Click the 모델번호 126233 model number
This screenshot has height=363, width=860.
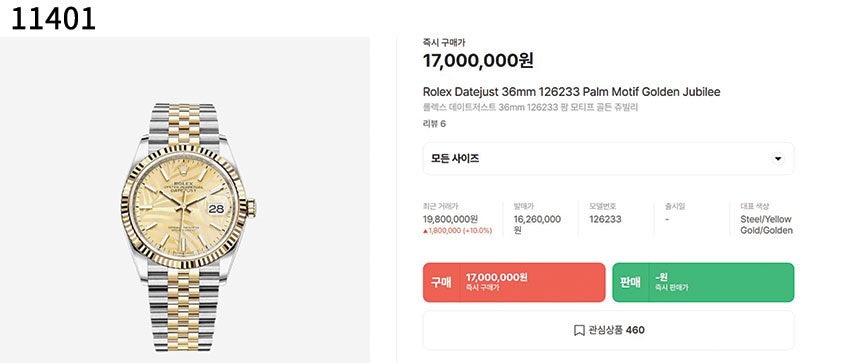pos(606,219)
